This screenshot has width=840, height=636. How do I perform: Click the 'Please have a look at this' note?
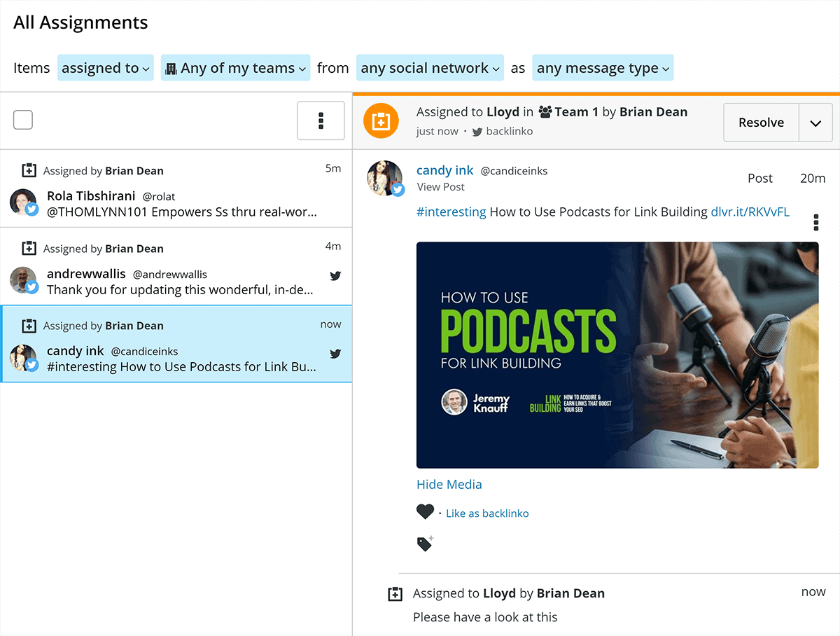[485, 617]
